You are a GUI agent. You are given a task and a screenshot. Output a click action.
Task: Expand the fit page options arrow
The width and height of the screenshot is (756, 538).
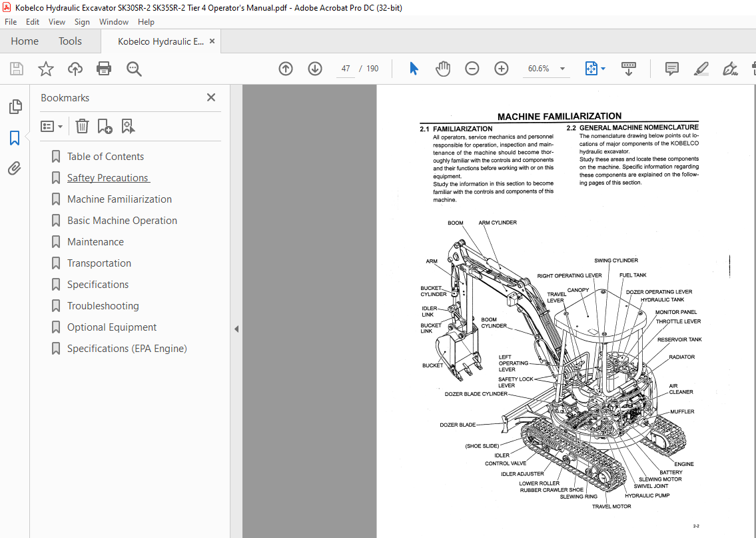(x=603, y=69)
